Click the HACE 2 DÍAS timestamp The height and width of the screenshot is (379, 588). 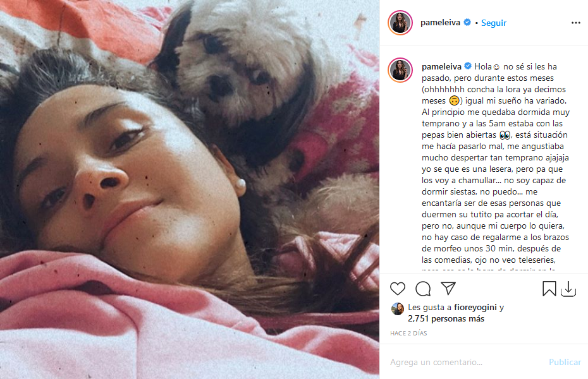[x=408, y=333]
